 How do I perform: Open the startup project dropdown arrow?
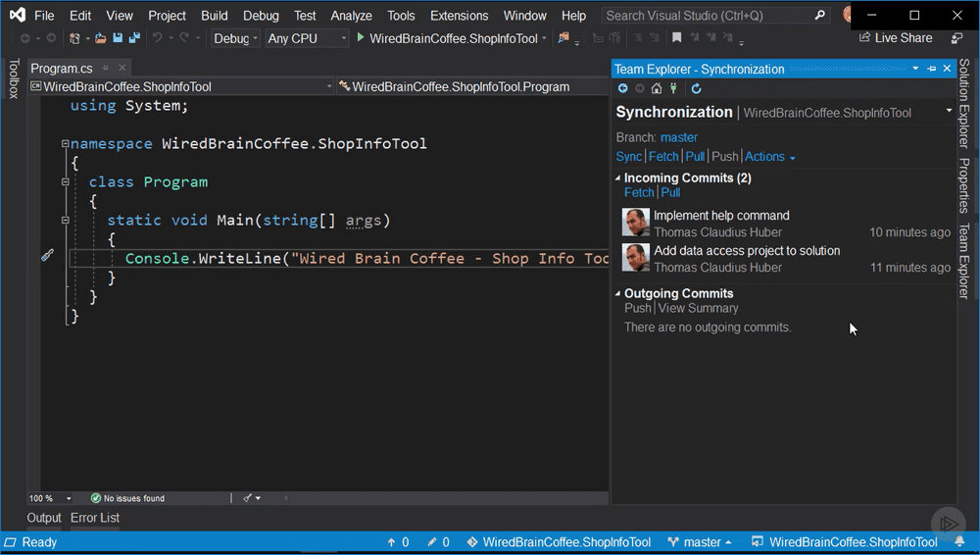[544, 38]
